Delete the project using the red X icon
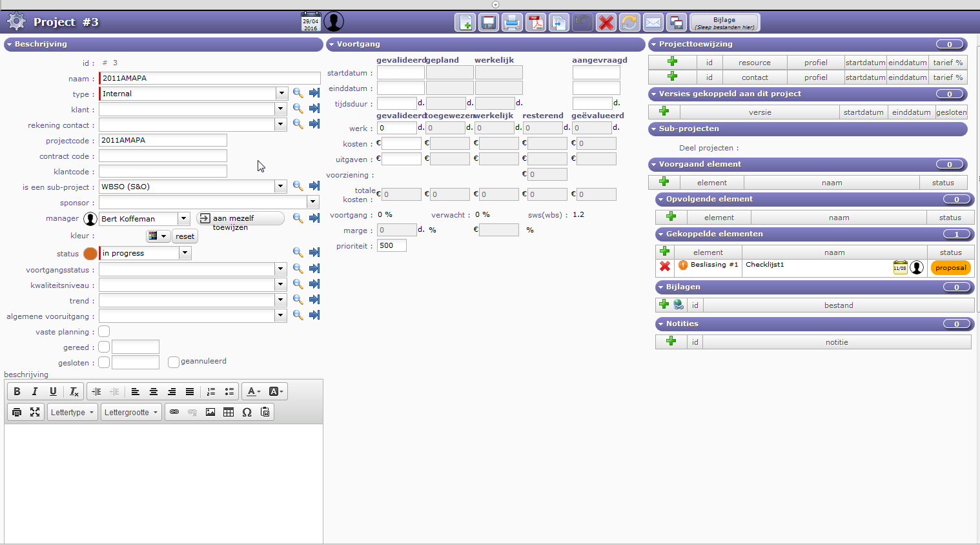 pyautogui.click(x=606, y=23)
